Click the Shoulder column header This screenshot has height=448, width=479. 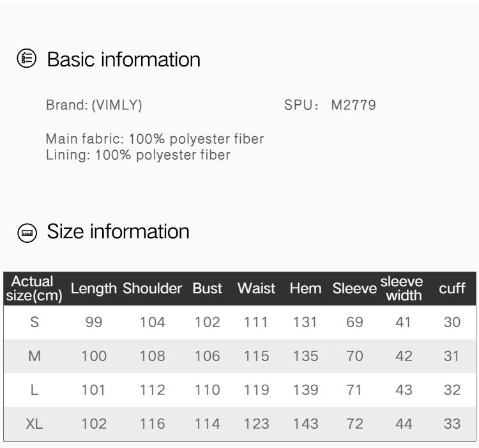(152, 289)
